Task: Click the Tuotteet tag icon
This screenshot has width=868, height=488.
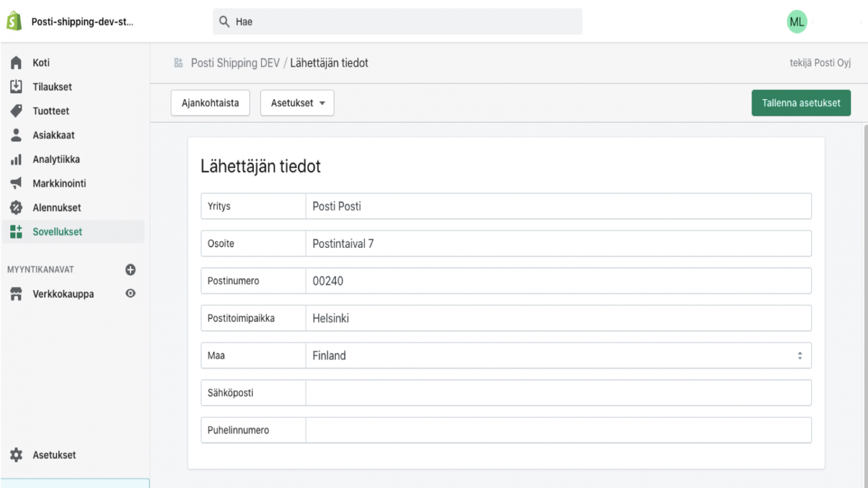Action: pyautogui.click(x=16, y=111)
